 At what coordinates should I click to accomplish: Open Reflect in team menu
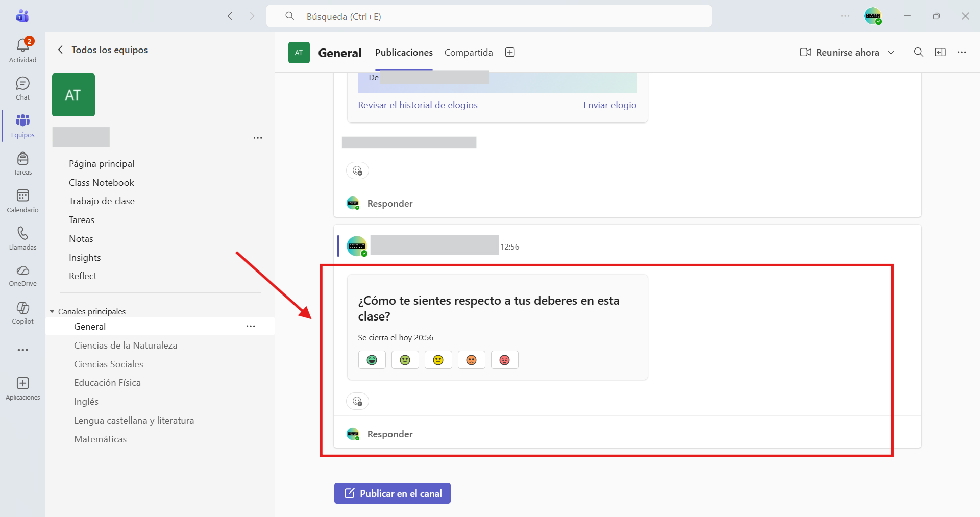[x=83, y=276]
